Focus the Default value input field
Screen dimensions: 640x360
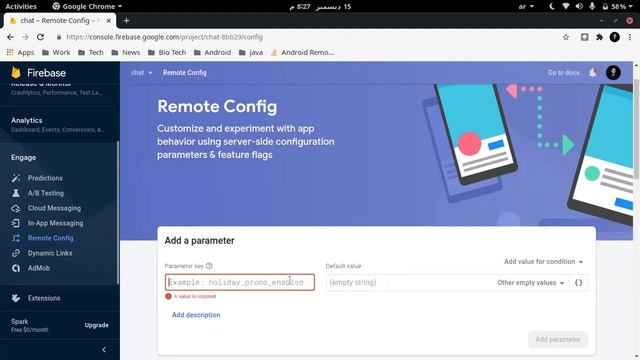click(x=410, y=282)
